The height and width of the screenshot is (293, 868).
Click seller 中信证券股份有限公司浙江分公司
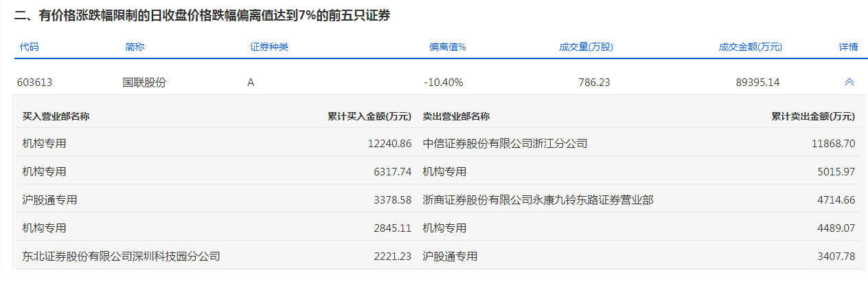[505, 144]
